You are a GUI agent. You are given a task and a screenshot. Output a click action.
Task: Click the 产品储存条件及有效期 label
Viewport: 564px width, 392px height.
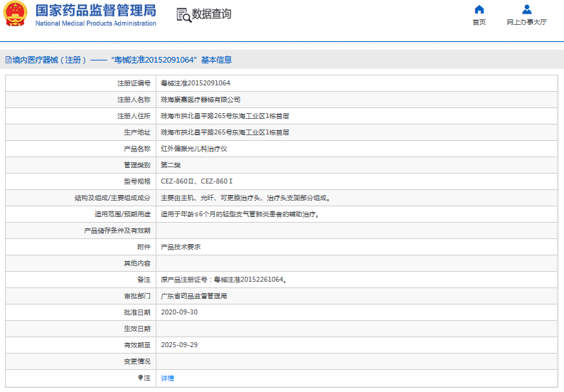tap(117, 231)
